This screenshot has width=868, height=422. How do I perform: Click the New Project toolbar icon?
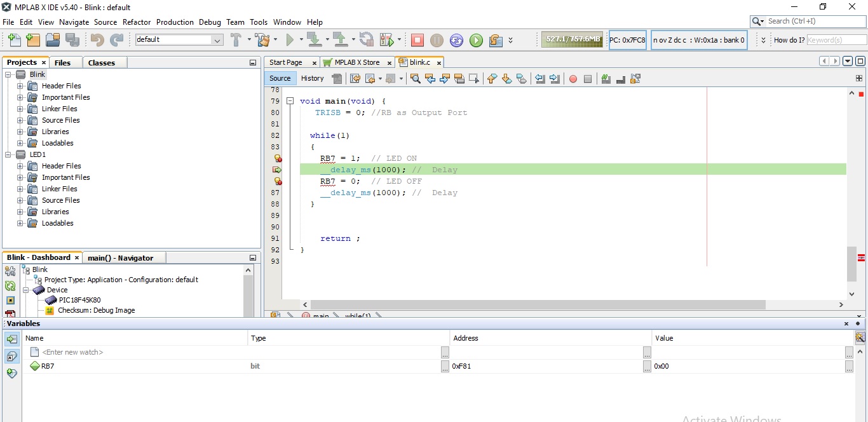click(33, 40)
